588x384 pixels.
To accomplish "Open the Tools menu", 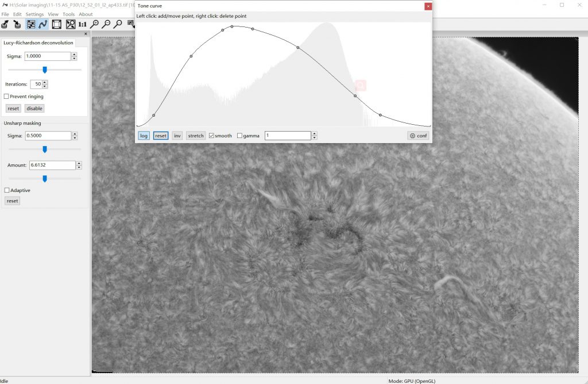I will click(x=68, y=14).
